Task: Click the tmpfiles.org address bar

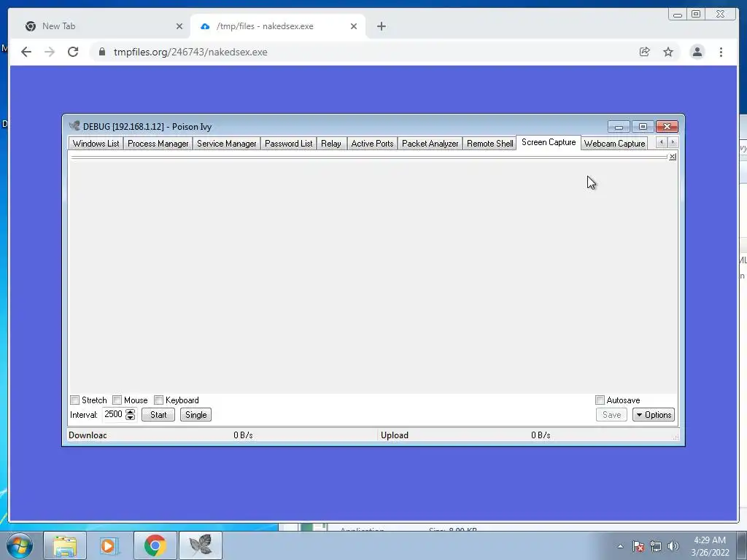Action: pos(371,52)
